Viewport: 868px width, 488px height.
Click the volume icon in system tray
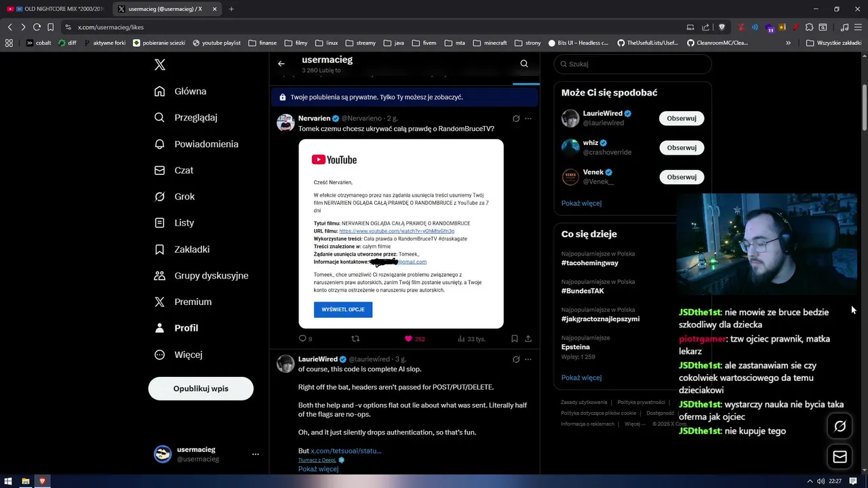click(821, 481)
